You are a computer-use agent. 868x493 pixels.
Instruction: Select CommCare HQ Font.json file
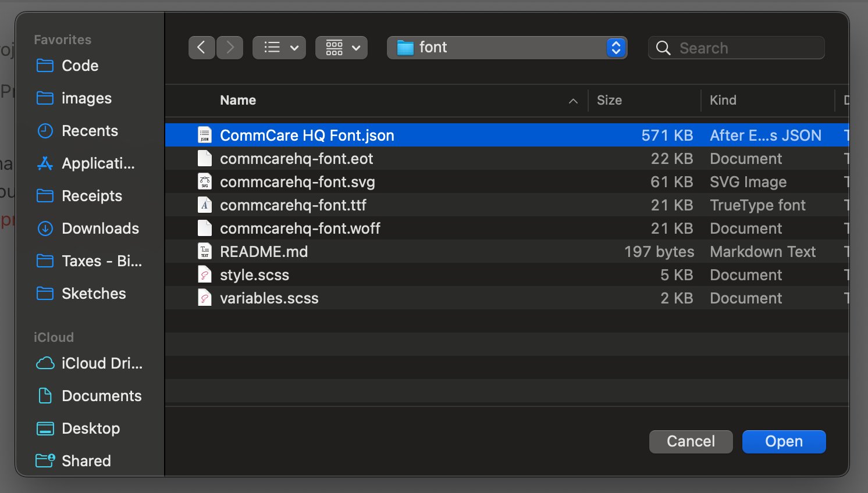pyautogui.click(x=507, y=135)
